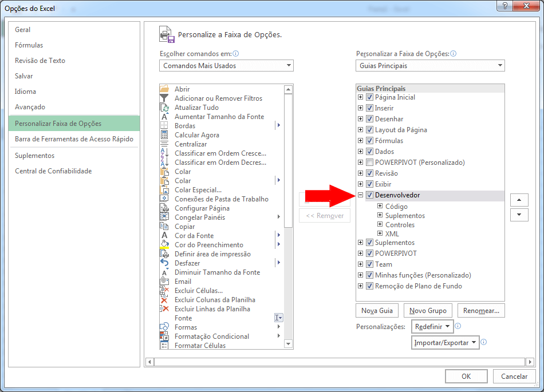This screenshot has width=544, height=392.
Task: Open the Comandos Mais Usados dropdown
Action: point(227,65)
